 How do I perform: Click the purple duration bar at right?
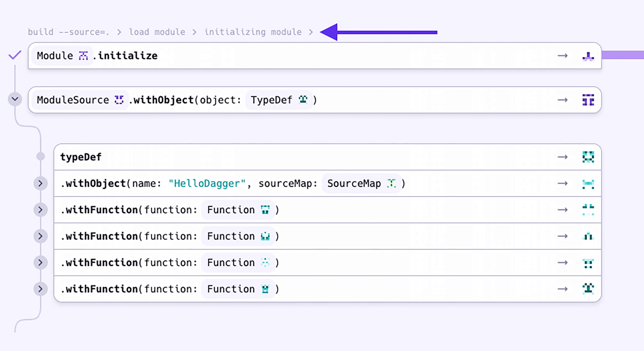pyautogui.click(x=623, y=55)
